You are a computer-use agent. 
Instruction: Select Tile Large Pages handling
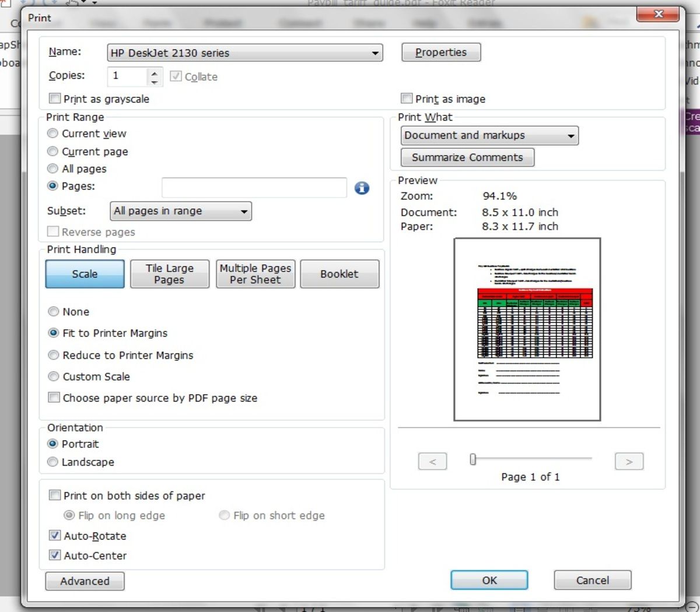[x=170, y=274]
